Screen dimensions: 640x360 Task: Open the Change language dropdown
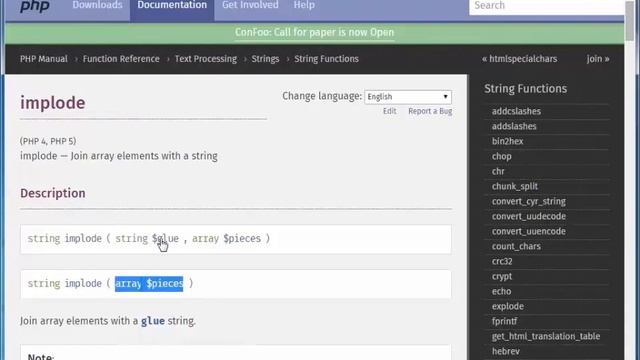coord(408,97)
